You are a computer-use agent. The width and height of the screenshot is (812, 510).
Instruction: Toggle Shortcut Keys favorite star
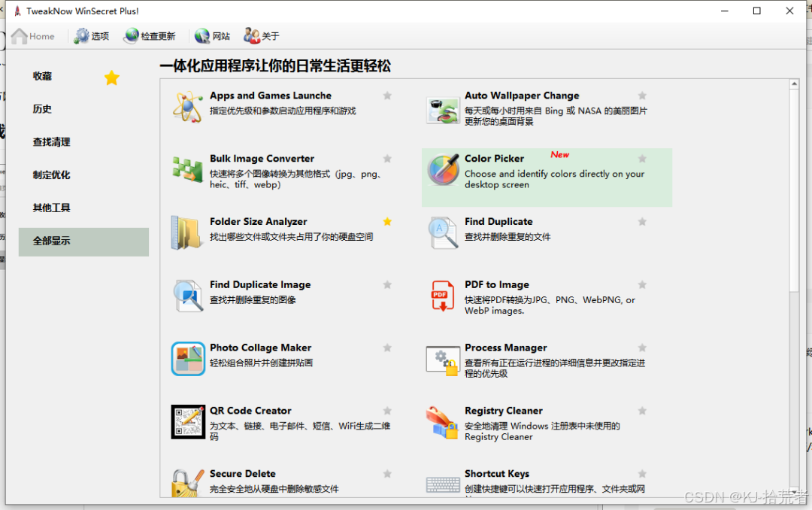[x=642, y=474]
